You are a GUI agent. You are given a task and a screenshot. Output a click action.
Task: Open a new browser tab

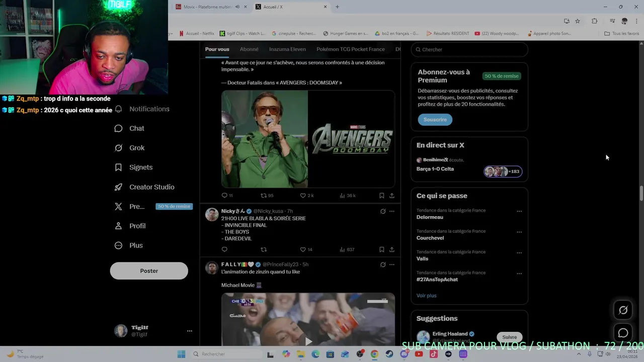tap(337, 7)
